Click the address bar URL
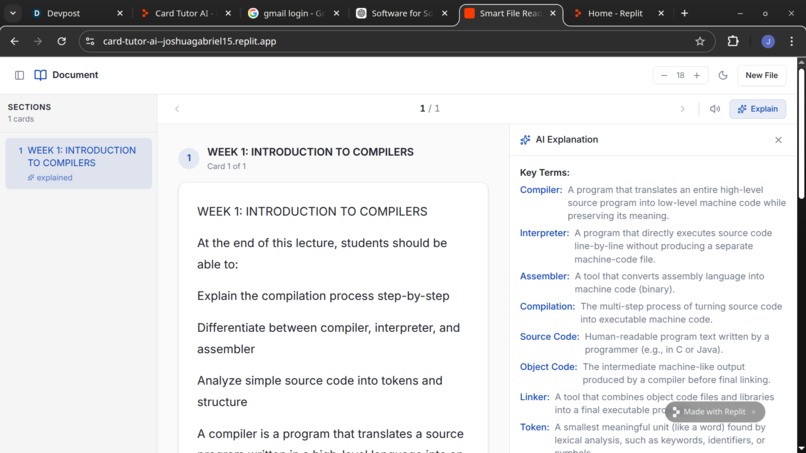Screen dimensions: 806x453 click(x=189, y=41)
